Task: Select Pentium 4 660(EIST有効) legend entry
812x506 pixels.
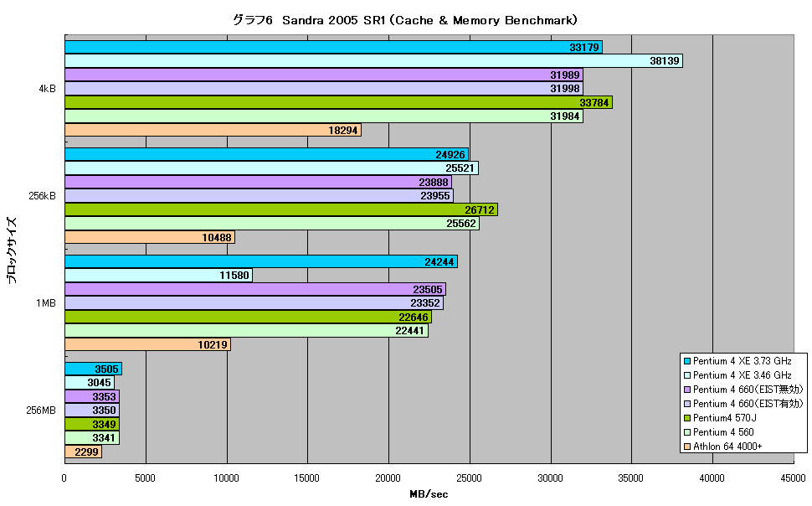Action: click(x=743, y=404)
